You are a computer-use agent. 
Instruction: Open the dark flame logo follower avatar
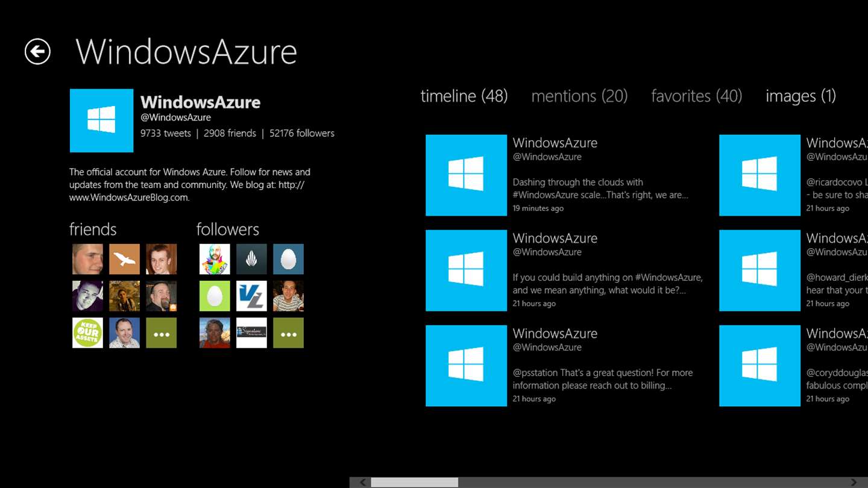pos(251,259)
